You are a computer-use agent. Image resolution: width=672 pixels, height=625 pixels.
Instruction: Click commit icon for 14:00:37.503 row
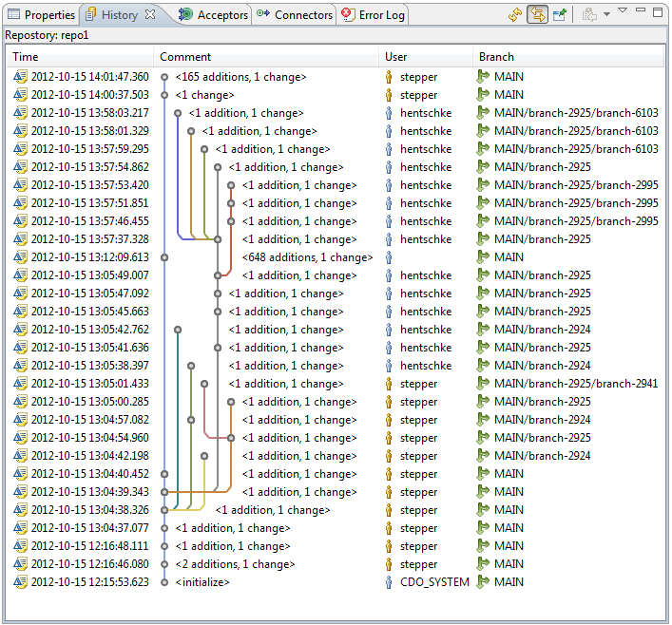[x=21, y=95]
